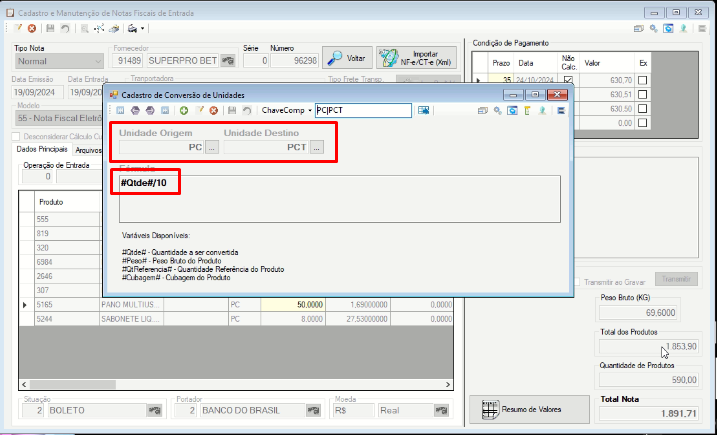
Task: Open the Tipo Nota Normal dropdown
Action: pyautogui.click(x=98, y=61)
